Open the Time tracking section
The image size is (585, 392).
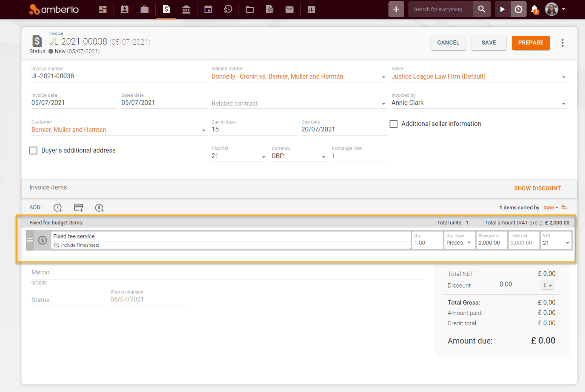point(228,9)
